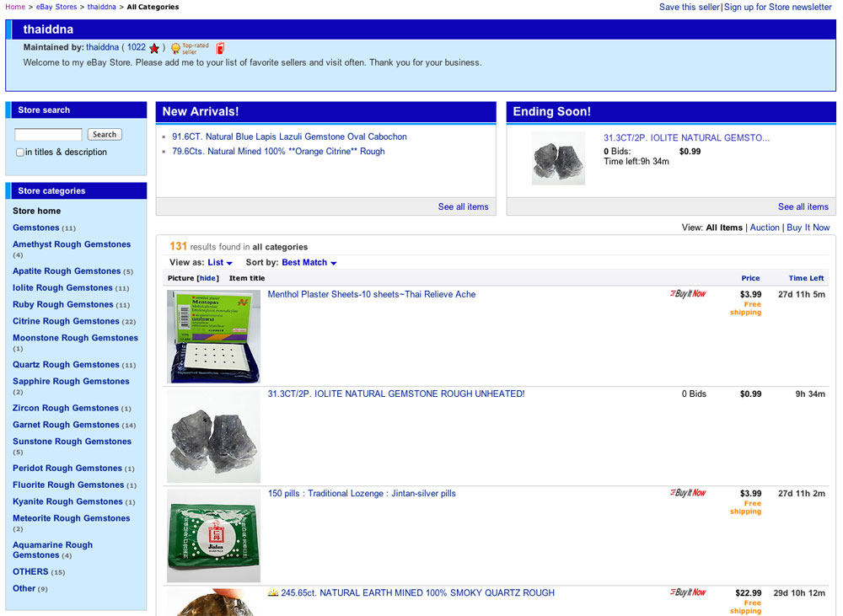Screen dimensions: 843x616
Task: Open 150 pills Jintan-silver listing title
Action: [x=362, y=493]
